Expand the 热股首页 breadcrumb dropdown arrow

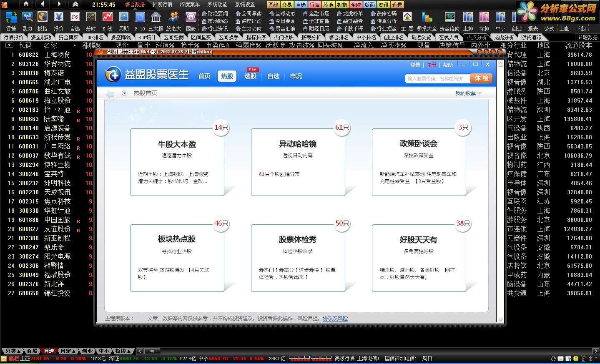124,93
